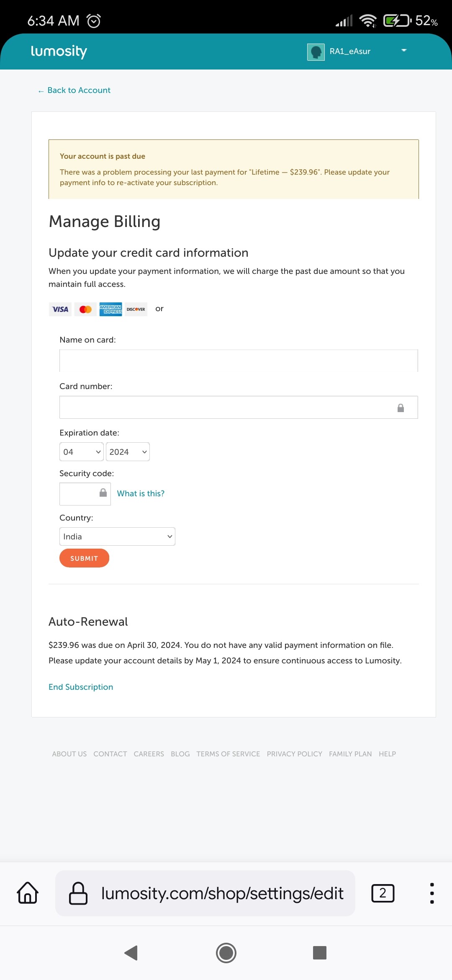Open the expiration year dropdown
Image resolution: width=452 pixels, height=980 pixels.
[x=128, y=452]
